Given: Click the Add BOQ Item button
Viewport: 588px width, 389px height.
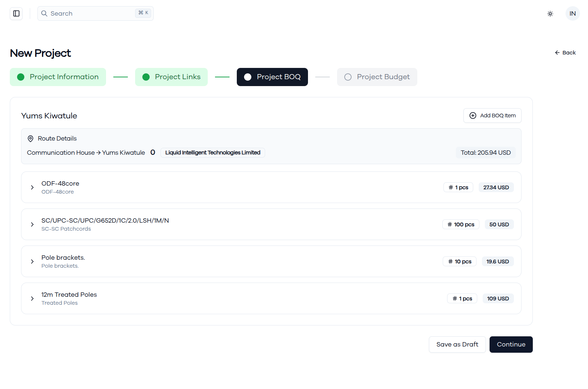Looking at the screenshot, I should tap(492, 116).
